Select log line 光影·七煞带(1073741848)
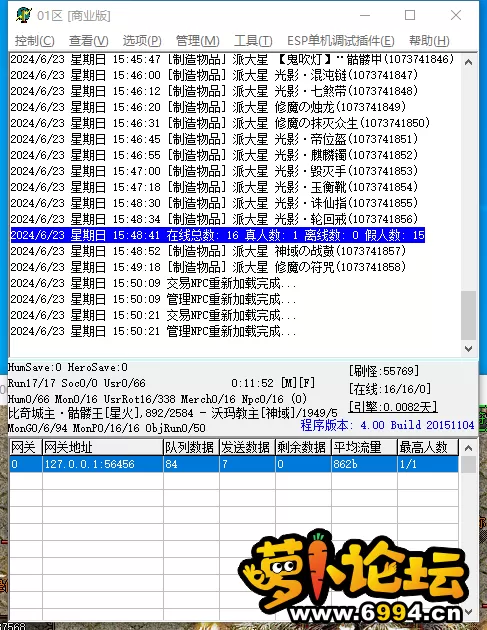The image size is (487, 630). tap(214, 91)
